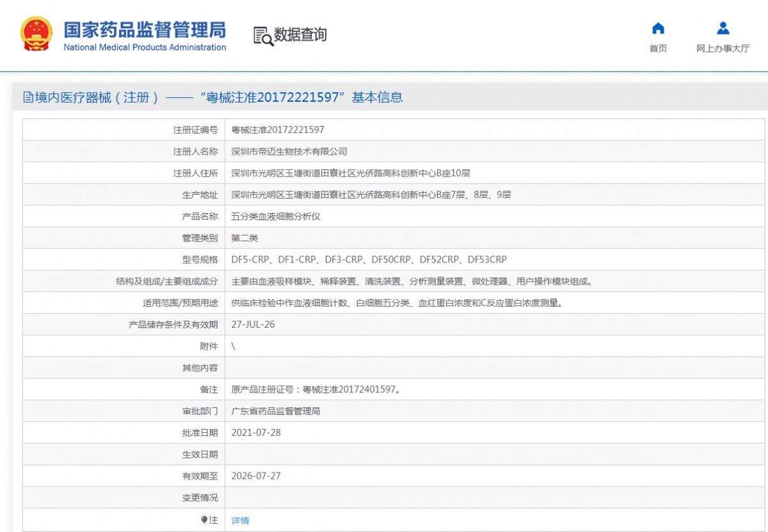Click the 网上办事大厅 navigation label
Image resolution: width=768 pixels, height=532 pixels.
pos(722,49)
